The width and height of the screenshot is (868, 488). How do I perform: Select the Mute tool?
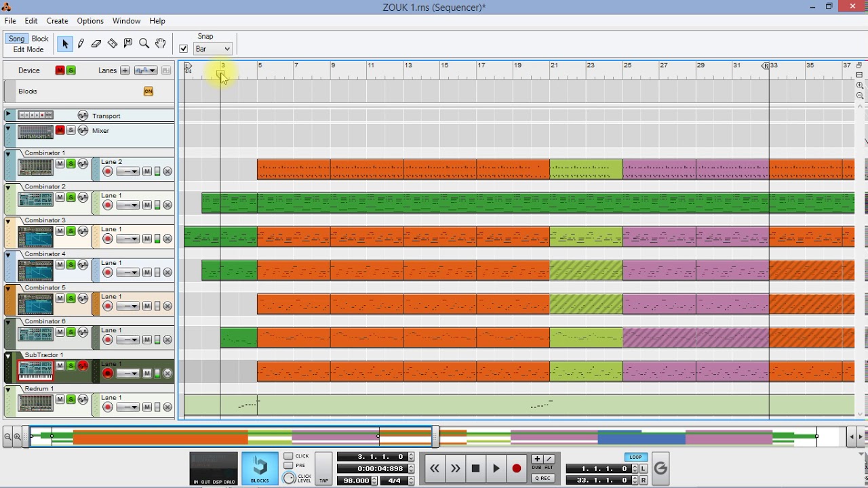pyautogui.click(x=128, y=43)
